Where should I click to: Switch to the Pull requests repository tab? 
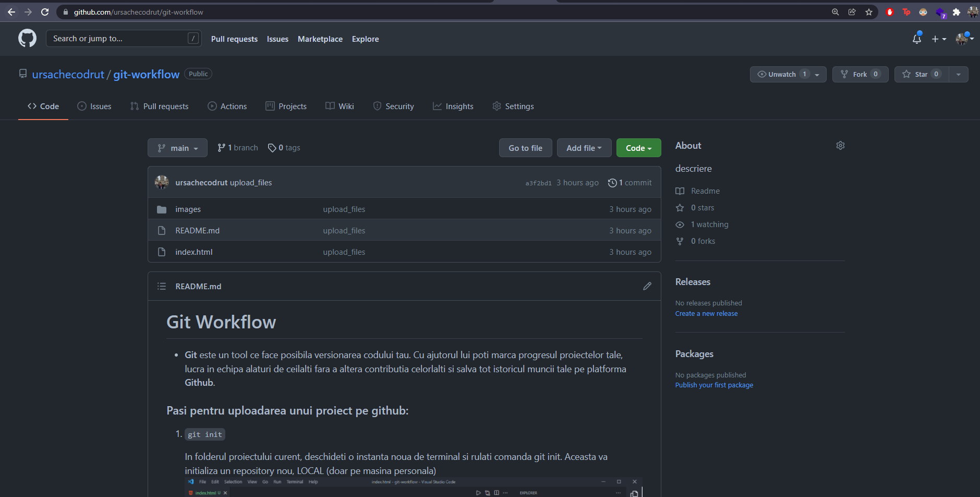160,106
